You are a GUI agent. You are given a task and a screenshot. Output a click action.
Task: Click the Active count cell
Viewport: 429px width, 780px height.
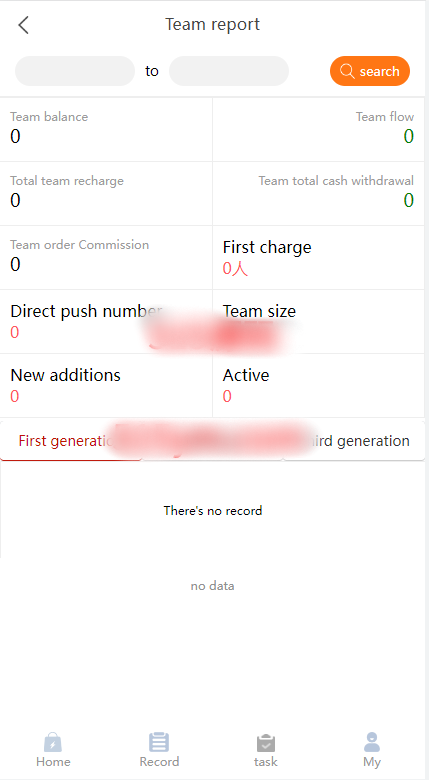pos(319,386)
